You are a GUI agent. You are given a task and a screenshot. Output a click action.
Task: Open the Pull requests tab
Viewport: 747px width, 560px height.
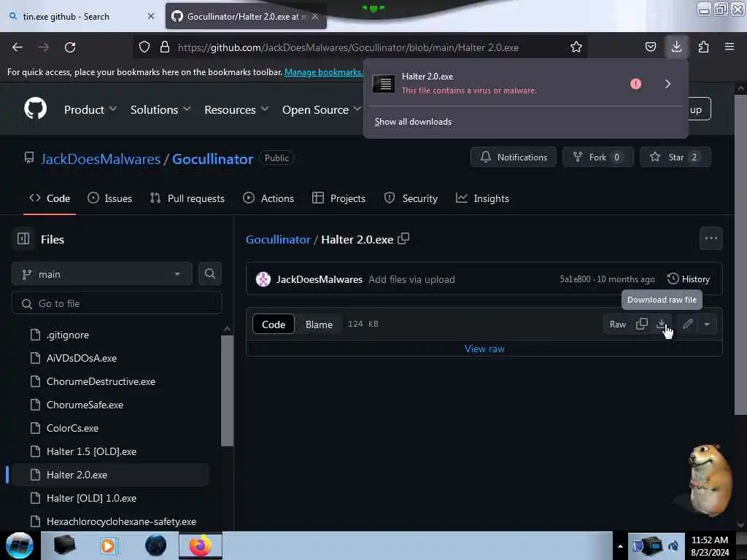click(x=187, y=198)
